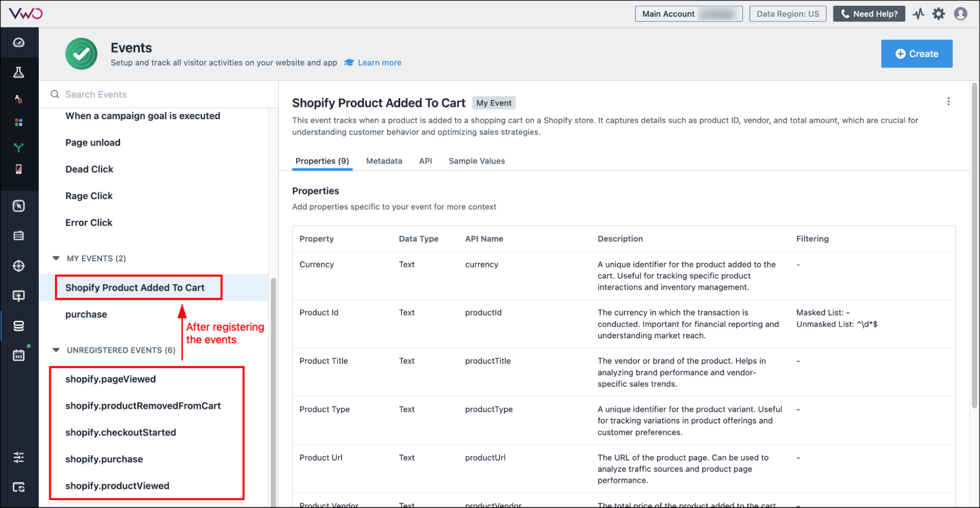Select Shopify Product Added To Cart event
The image size is (980, 508).
pyautogui.click(x=135, y=288)
